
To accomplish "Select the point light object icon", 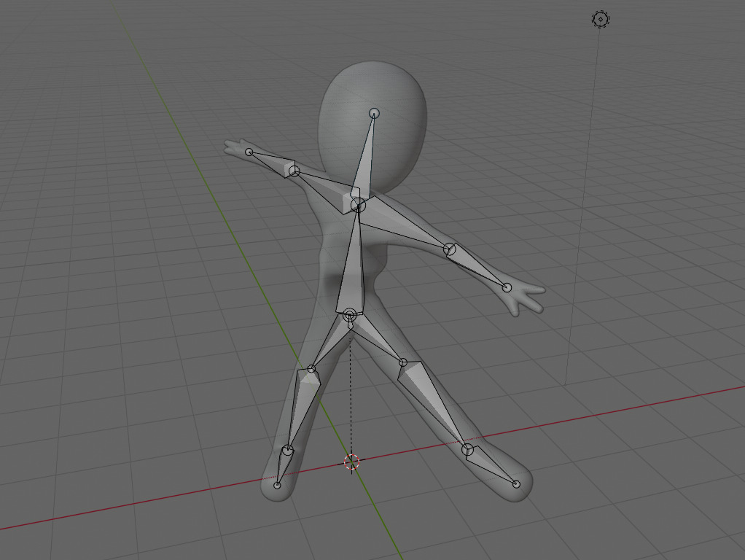I will coord(601,20).
